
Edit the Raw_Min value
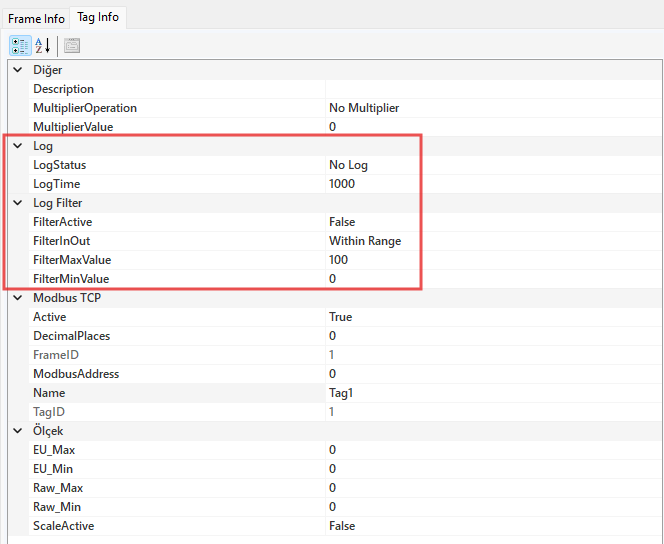(x=494, y=507)
